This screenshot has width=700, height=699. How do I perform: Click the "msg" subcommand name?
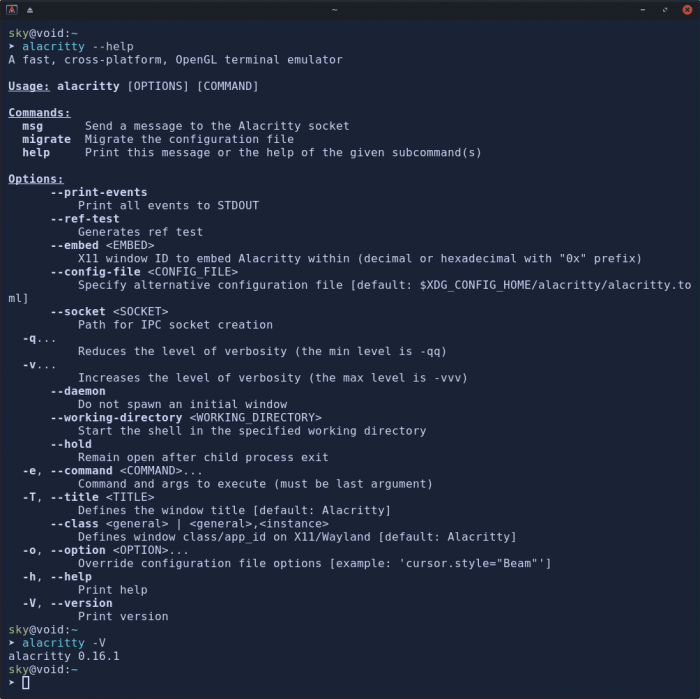(x=32, y=126)
